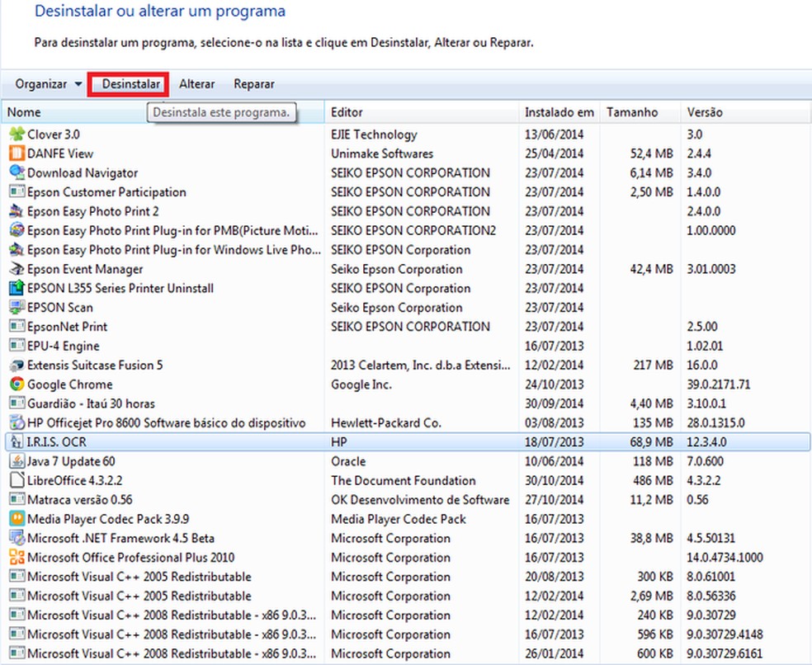Select the Clover 3.0 clover icon
Viewport: 812px width, 665px height.
(x=17, y=134)
